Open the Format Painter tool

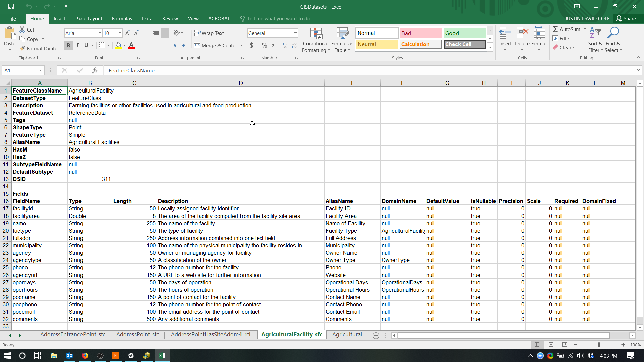tap(39, 48)
